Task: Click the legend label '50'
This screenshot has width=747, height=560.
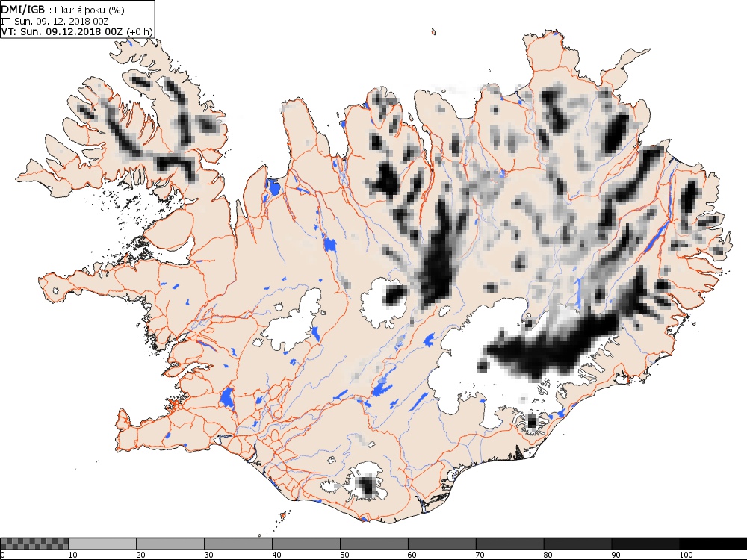Action: coord(344,555)
